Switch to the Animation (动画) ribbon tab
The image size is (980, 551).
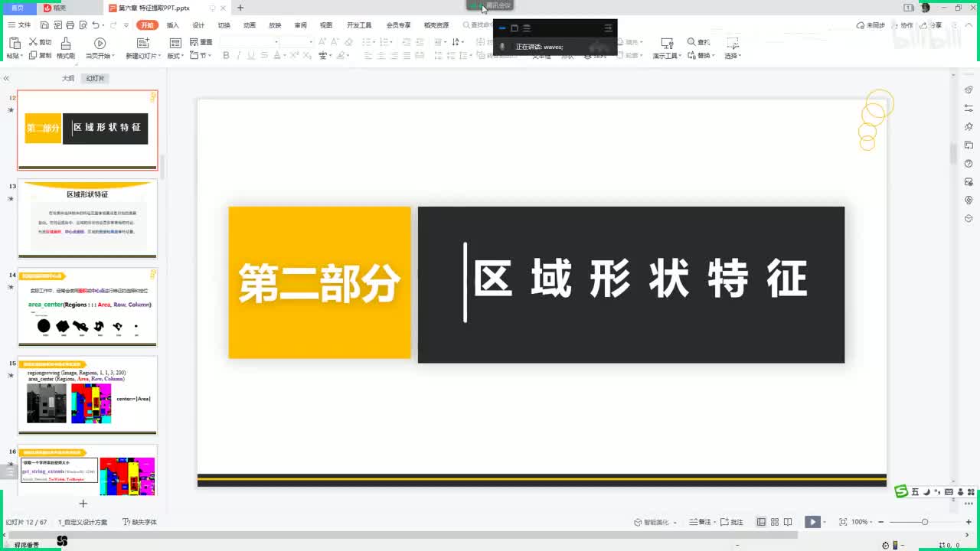[250, 25]
